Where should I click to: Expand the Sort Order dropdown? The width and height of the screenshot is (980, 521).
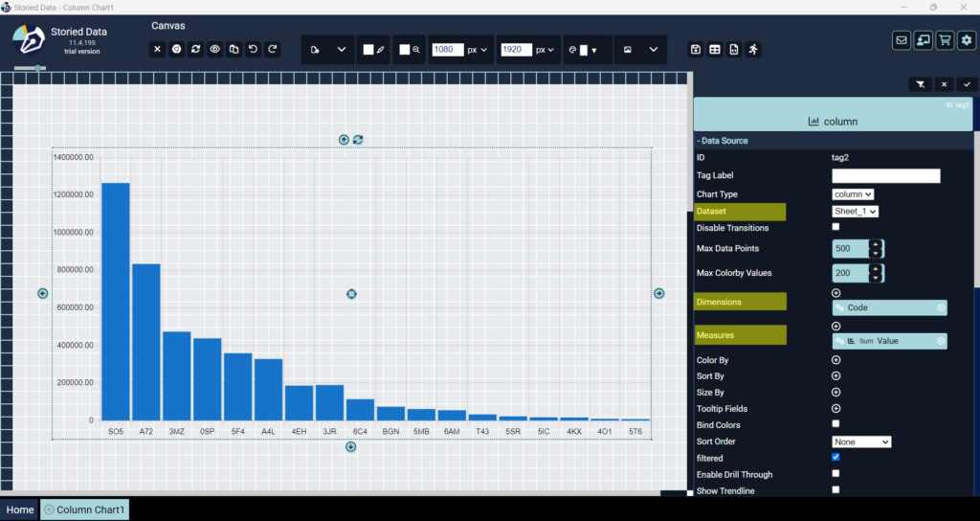click(861, 442)
